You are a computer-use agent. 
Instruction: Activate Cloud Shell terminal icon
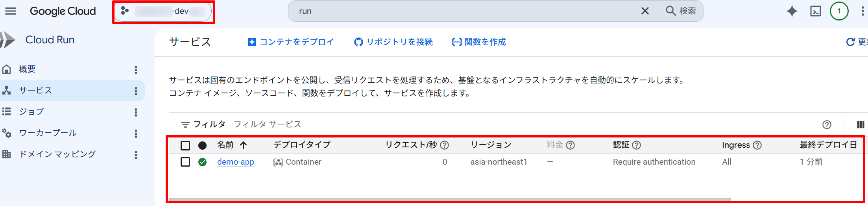tap(816, 11)
